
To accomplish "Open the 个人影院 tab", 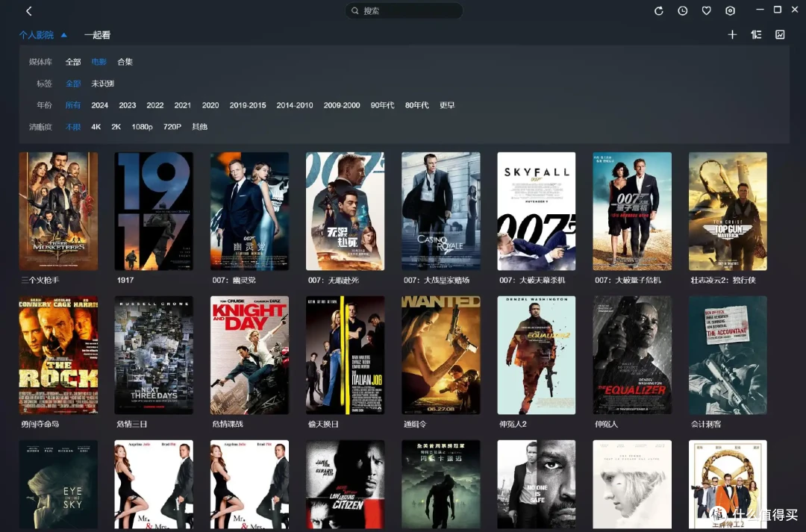I will coord(37,35).
